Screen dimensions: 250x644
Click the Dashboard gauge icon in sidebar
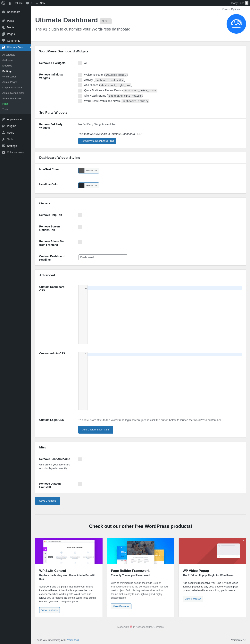(4, 12)
